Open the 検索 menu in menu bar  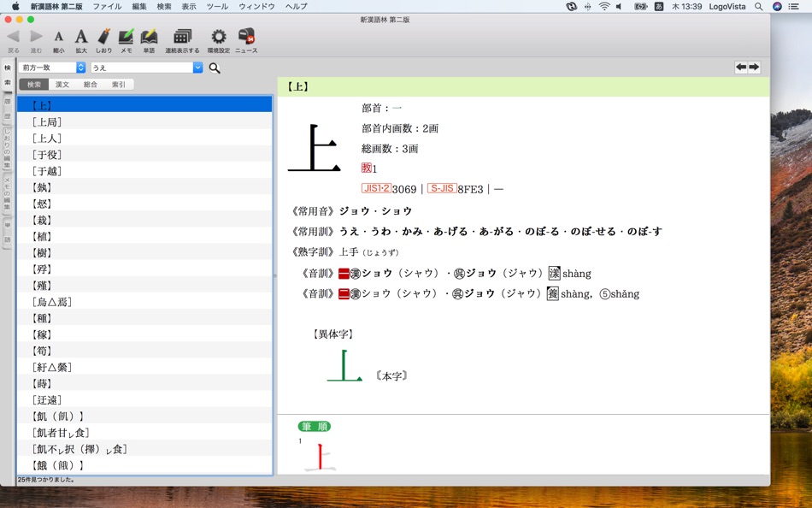click(x=164, y=6)
